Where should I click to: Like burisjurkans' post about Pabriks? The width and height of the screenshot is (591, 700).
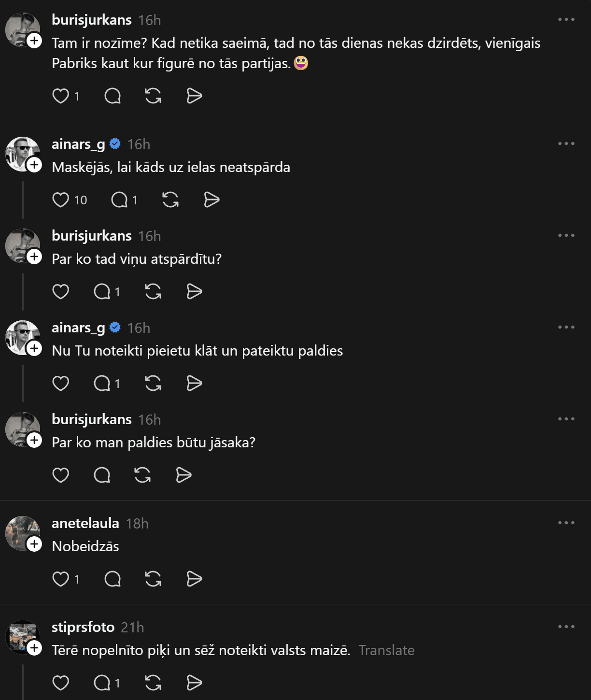61,96
